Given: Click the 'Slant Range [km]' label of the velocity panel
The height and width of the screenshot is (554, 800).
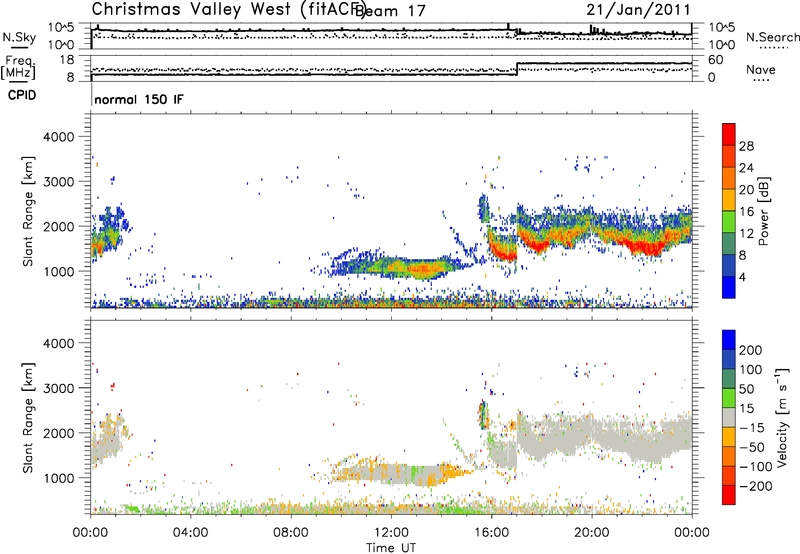Looking at the screenshot, I should click(28, 417).
